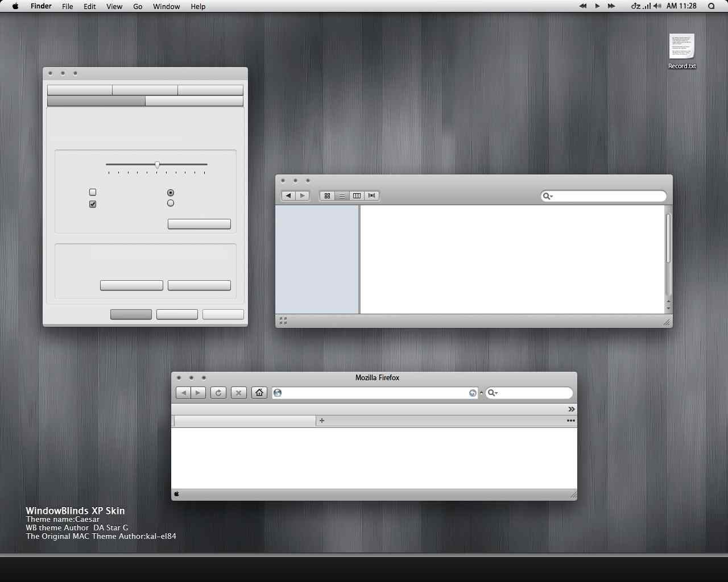Image resolution: width=728 pixels, height=582 pixels.
Task: Click the fast-forward icon in the menu bar
Action: [611, 6]
